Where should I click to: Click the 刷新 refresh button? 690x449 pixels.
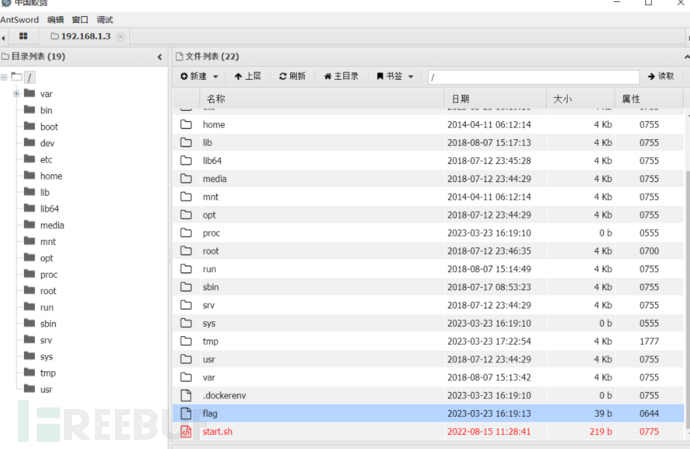click(292, 76)
